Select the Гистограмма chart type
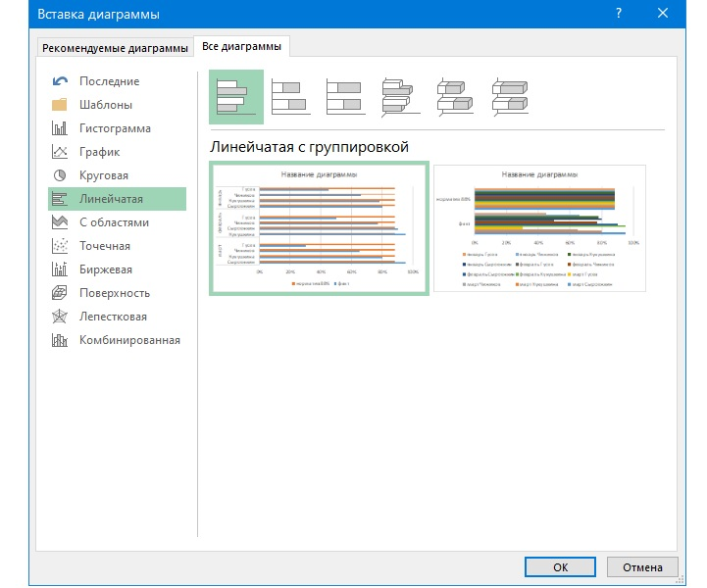 [x=115, y=128]
